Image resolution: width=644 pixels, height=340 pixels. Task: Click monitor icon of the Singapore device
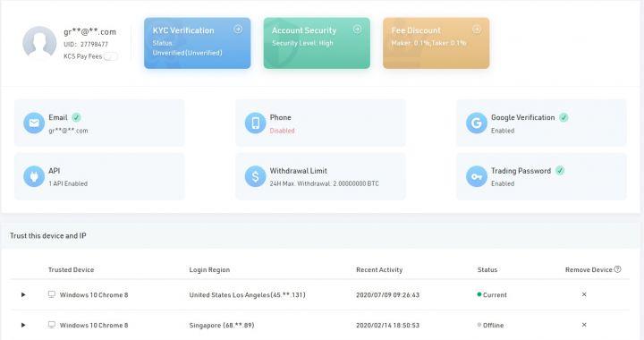[52, 325]
